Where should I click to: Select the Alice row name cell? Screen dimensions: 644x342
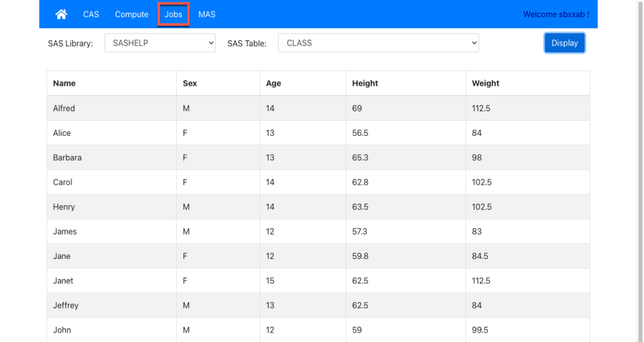62,133
